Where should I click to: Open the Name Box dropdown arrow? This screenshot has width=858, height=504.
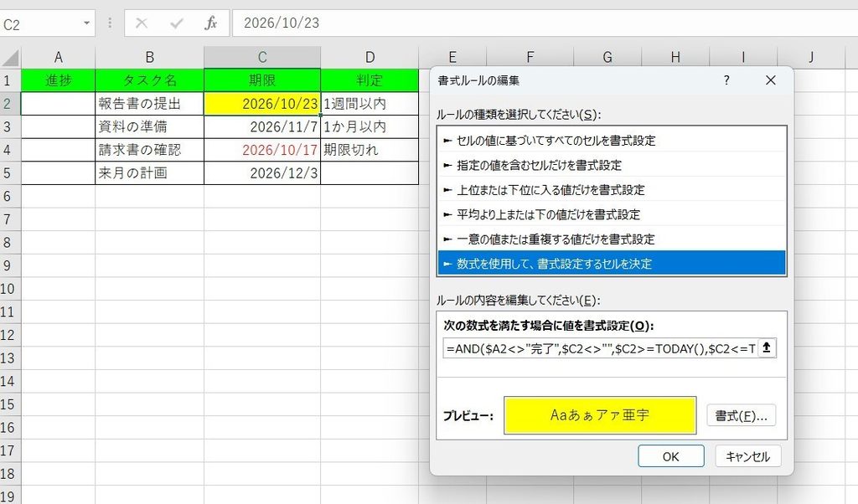tap(86, 23)
